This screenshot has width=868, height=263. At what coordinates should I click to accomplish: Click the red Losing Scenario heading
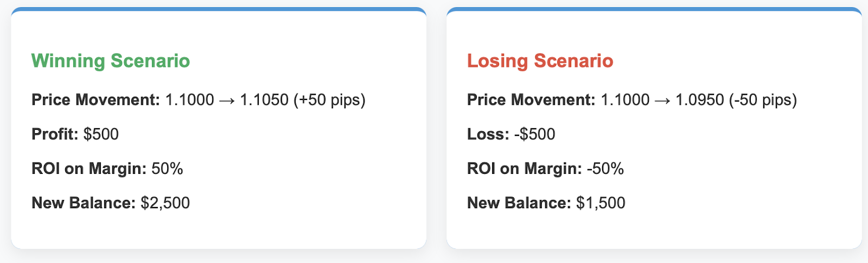click(540, 61)
